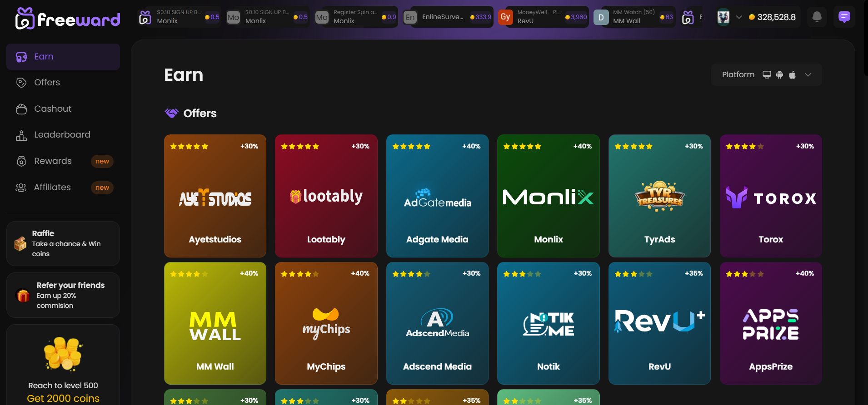The image size is (868, 405).
Task: Select Offers in the sidebar
Action: click(x=63, y=83)
